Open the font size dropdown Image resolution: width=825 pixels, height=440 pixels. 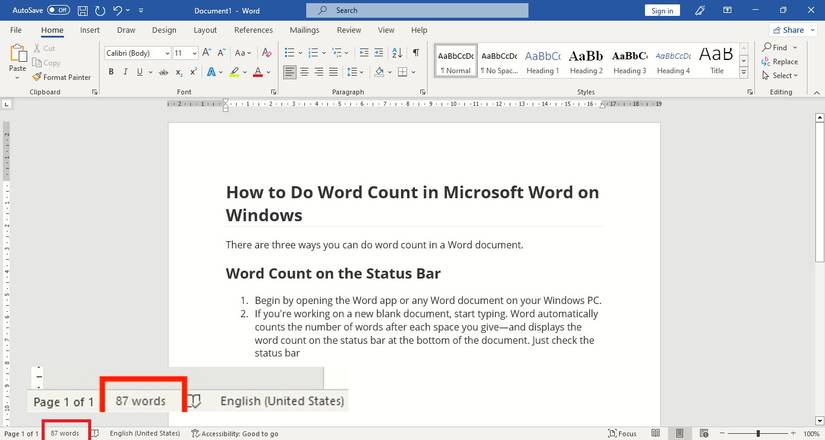185,52
